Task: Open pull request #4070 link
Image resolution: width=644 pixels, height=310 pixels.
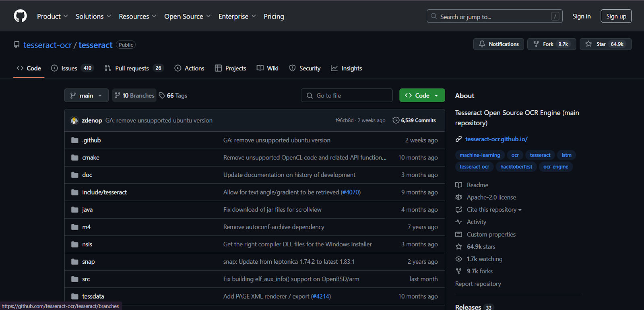Action: coord(351,192)
